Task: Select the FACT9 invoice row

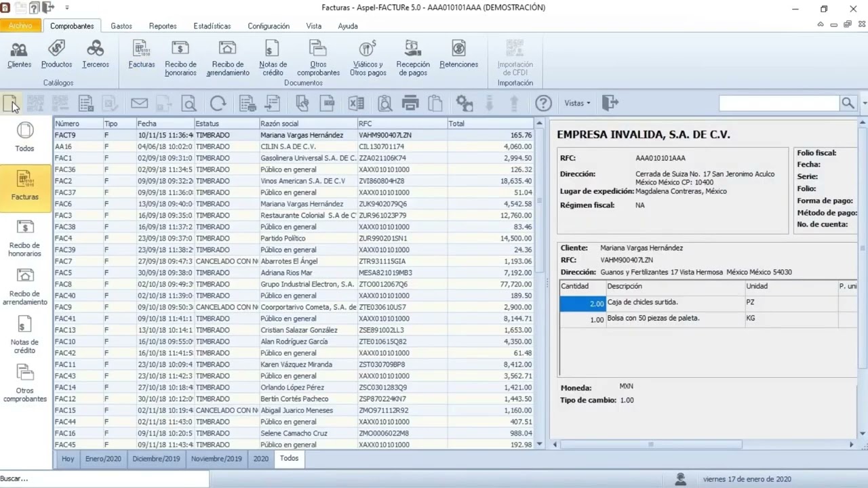Action: tap(294, 136)
